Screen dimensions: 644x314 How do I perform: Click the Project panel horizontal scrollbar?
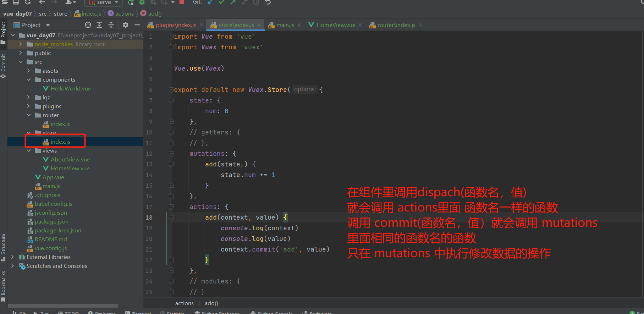(63, 305)
